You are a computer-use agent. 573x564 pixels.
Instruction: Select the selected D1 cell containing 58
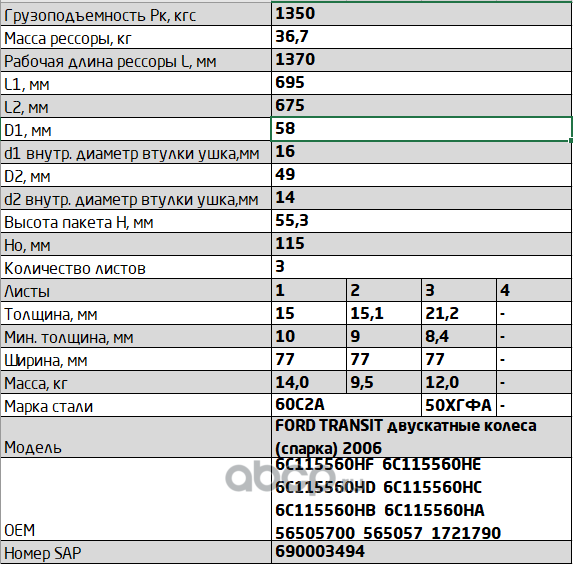[x=421, y=129]
